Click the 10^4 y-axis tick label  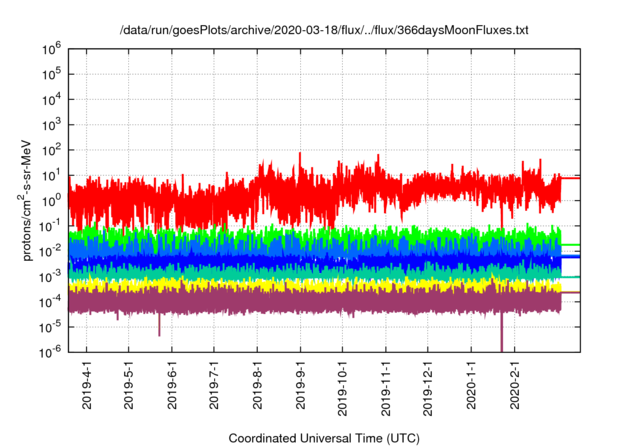[51, 100]
